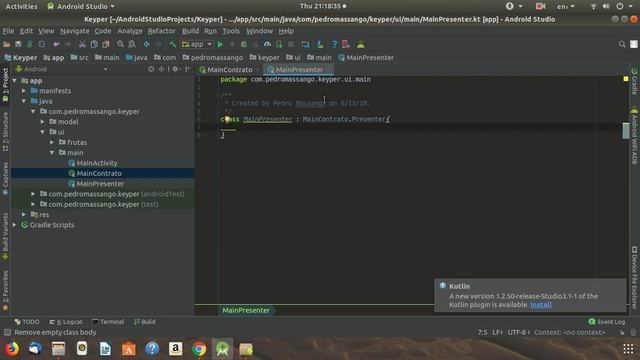This screenshot has height=360, width=640.
Task: Open the TODO tool window
Action: click(x=27, y=322)
